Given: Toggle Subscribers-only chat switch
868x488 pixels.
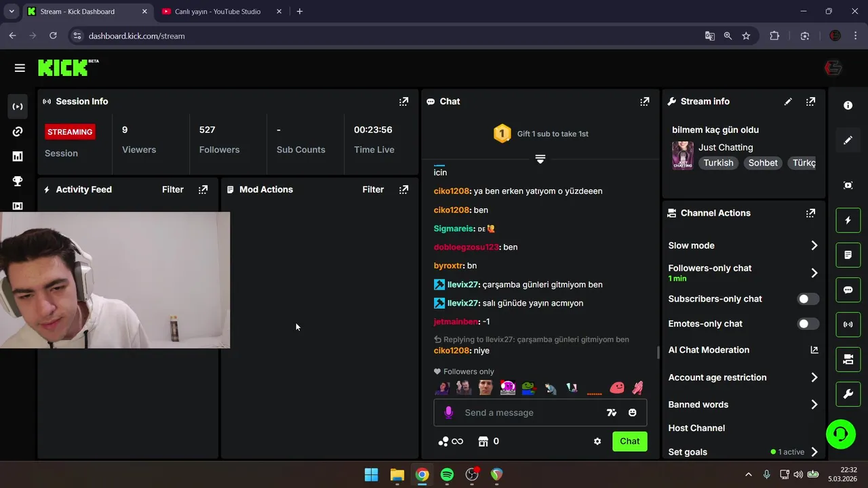Looking at the screenshot, I should (x=808, y=299).
